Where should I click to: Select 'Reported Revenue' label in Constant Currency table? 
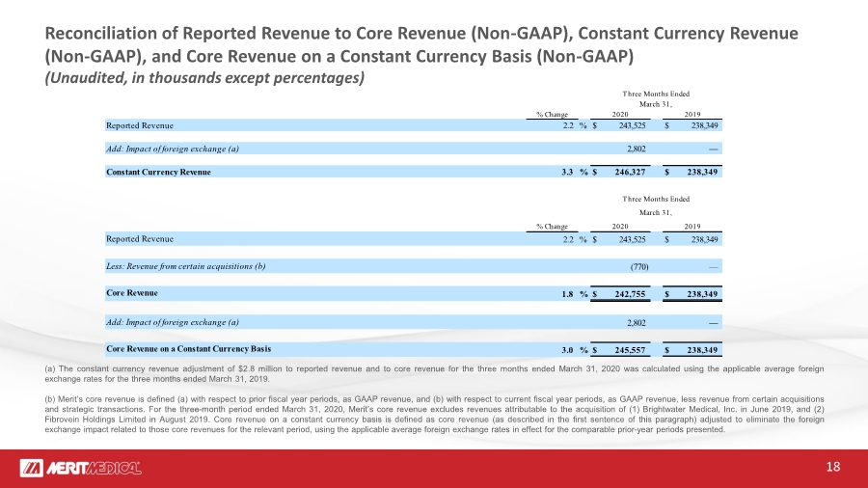point(140,125)
